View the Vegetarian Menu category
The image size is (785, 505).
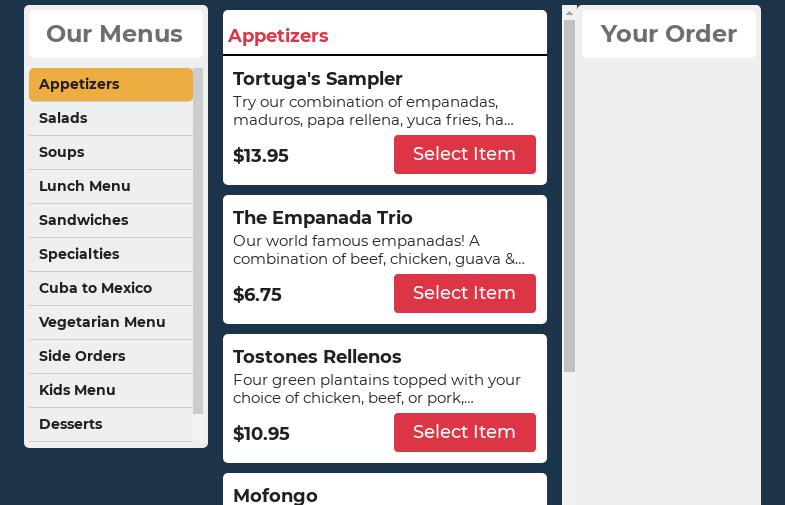click(110, 323)
